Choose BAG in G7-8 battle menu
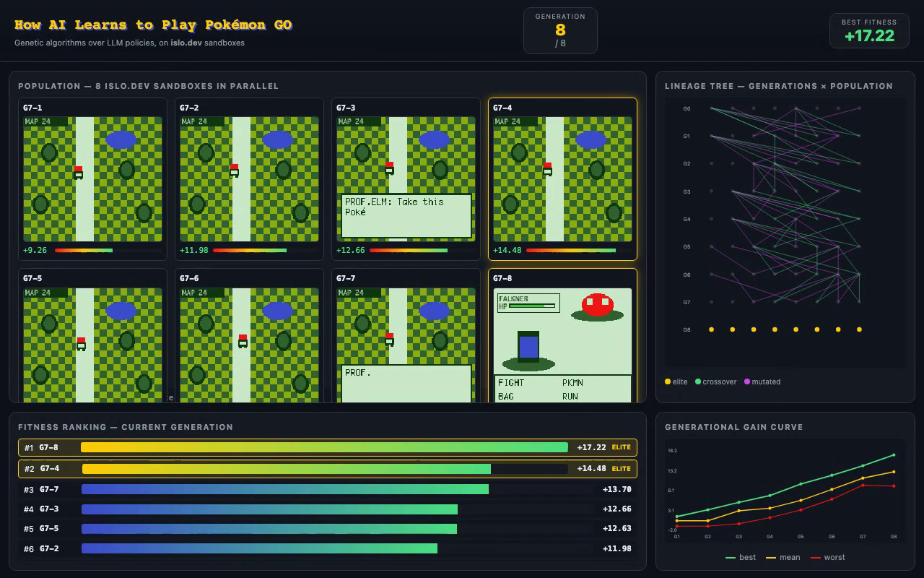Viewport: 924px width, 578px height. (506, 396)
